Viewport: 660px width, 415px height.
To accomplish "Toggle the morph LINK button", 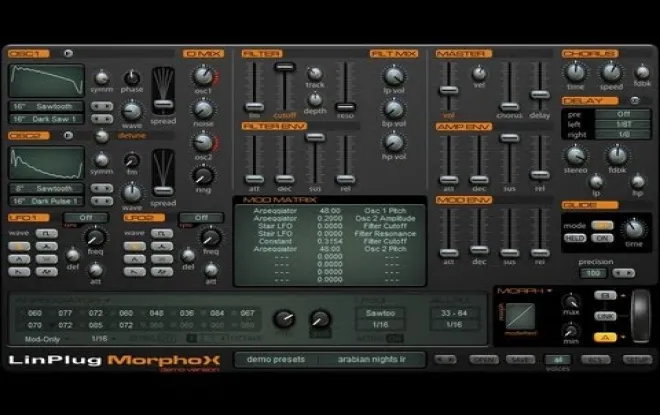I will (x=605, y=316).
